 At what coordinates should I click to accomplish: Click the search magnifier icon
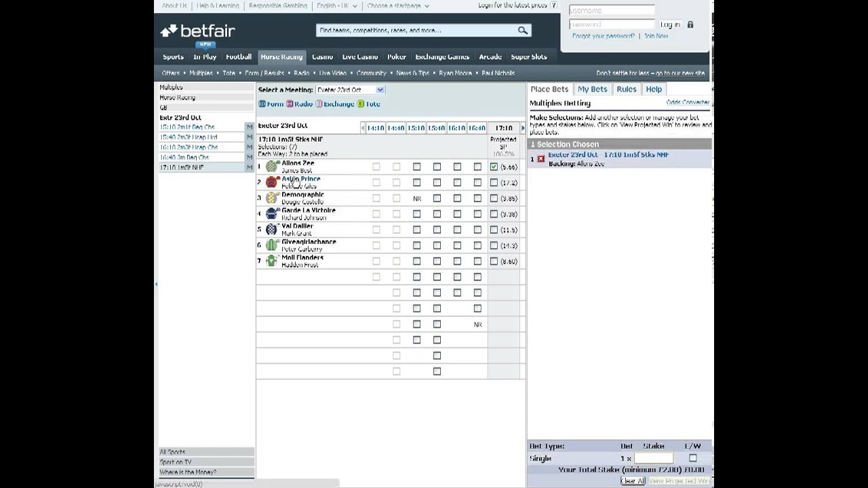pyautogui.click(x=523, y=30)
